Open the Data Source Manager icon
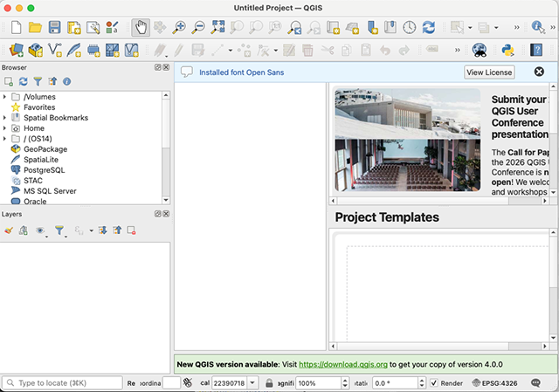The height and width of the screenshot is (392, 559). [x=16, y=51]
